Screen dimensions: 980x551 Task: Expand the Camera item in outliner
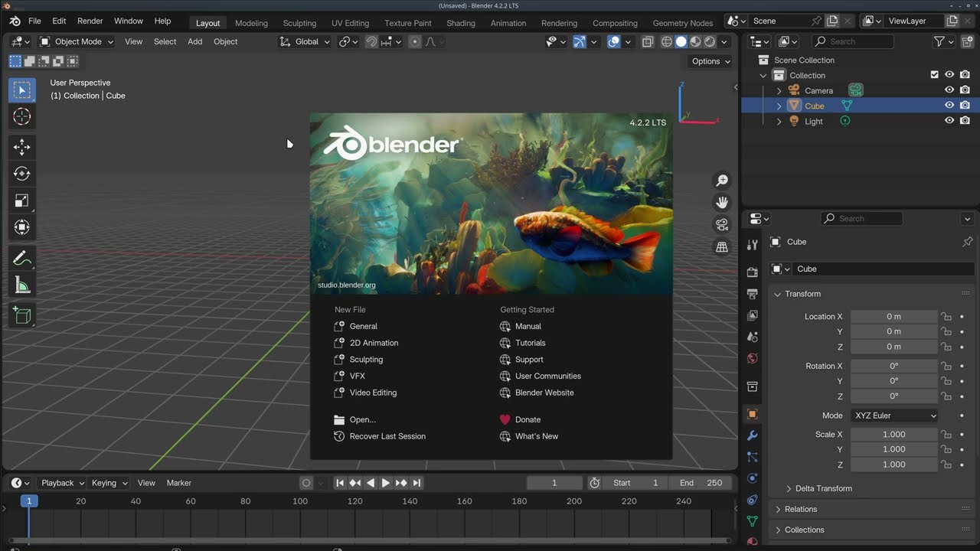779,91
